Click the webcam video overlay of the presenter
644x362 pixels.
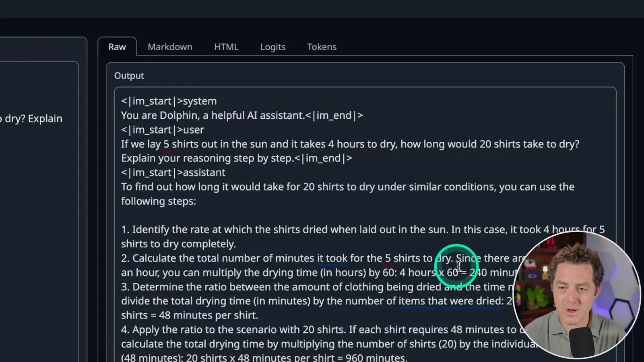click(576, 295)
